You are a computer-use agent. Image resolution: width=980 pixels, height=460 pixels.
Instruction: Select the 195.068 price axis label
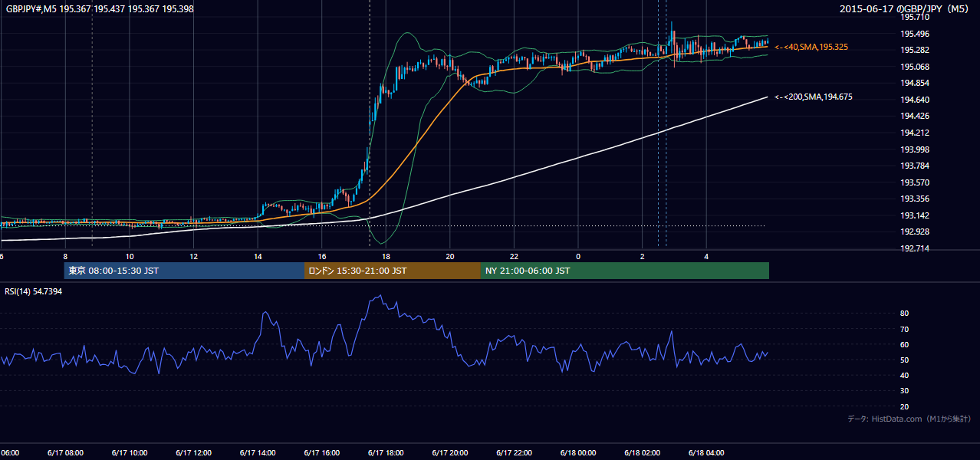[915, 67]
